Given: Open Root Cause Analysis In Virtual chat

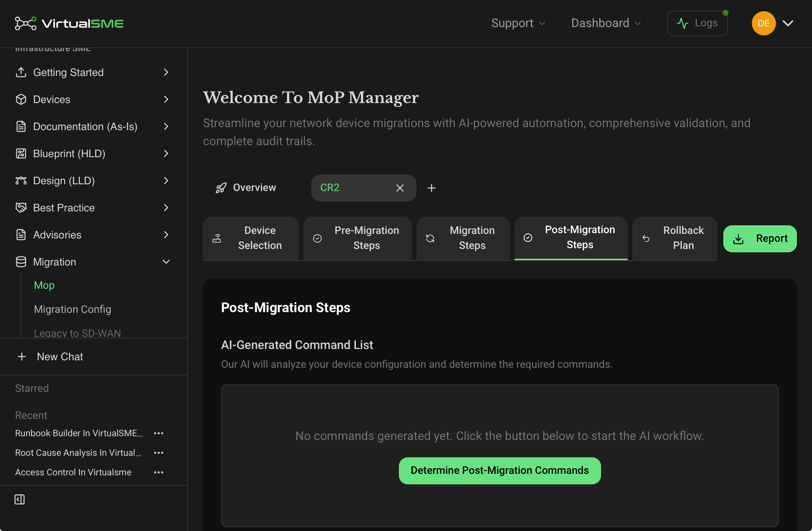Looking at the screenshot, I should point(78,453).
